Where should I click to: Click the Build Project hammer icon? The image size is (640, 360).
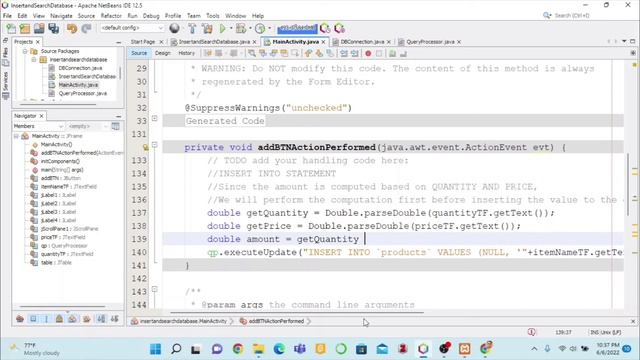pyautogui.click(x=192, y=29)
